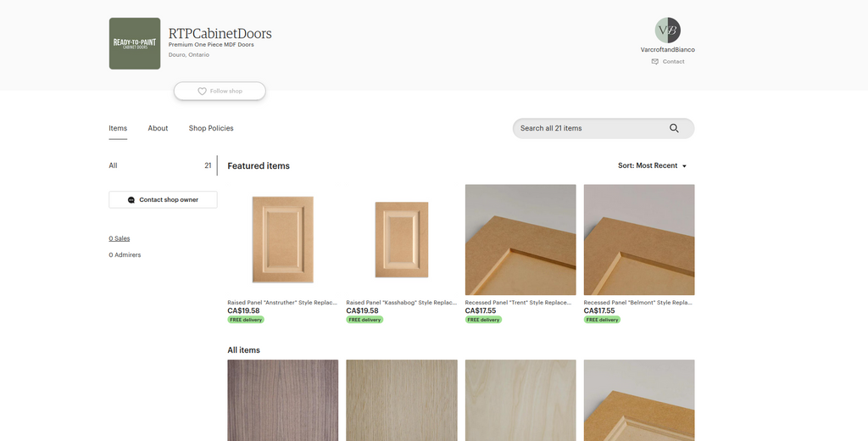The height and width of the screenshot is (441, 868).
Task: Click the chat bubble icon on Contact shop owner
Action: 131,200
